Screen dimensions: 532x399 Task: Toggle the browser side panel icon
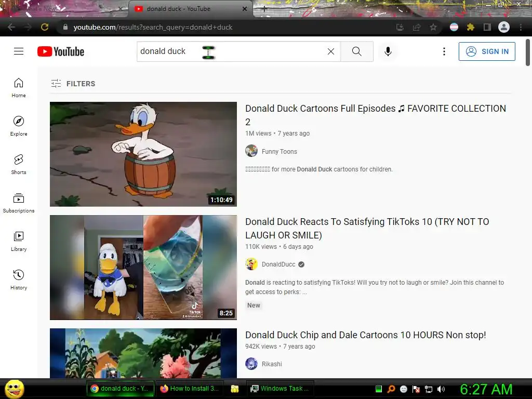coord(487,27)
